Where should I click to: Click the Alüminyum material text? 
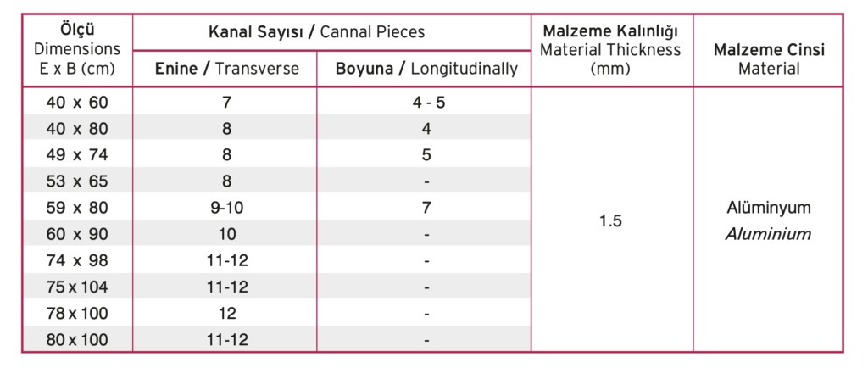pos(769,209)
